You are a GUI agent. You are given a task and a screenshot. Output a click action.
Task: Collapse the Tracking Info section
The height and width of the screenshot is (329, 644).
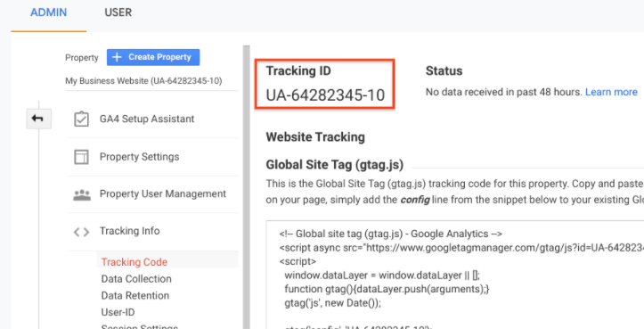(129, 231)
